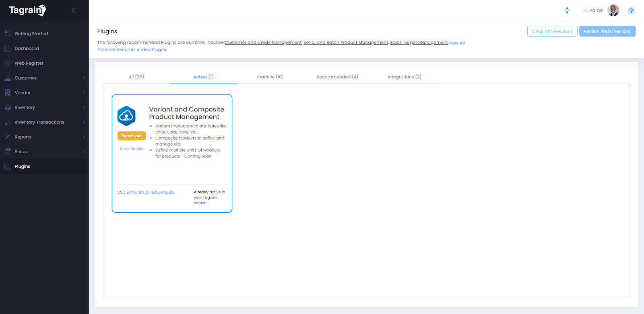644x314 pixels.
Task: Click the Vendor building icon
Action: pos(8,92)
